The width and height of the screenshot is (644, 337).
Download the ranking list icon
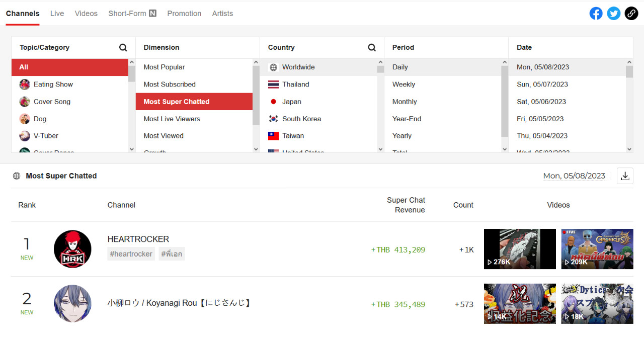pyautogui.click(x=625, y=176)
